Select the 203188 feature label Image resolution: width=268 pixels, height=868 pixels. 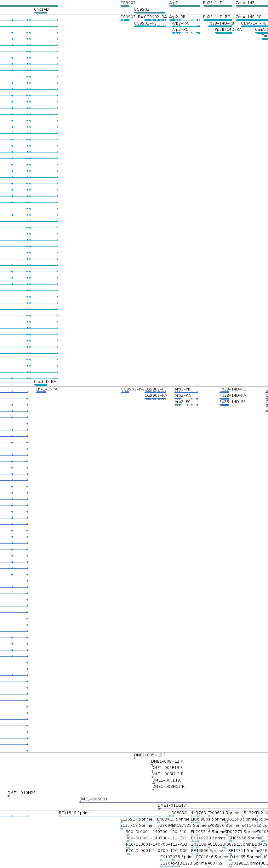198,844
